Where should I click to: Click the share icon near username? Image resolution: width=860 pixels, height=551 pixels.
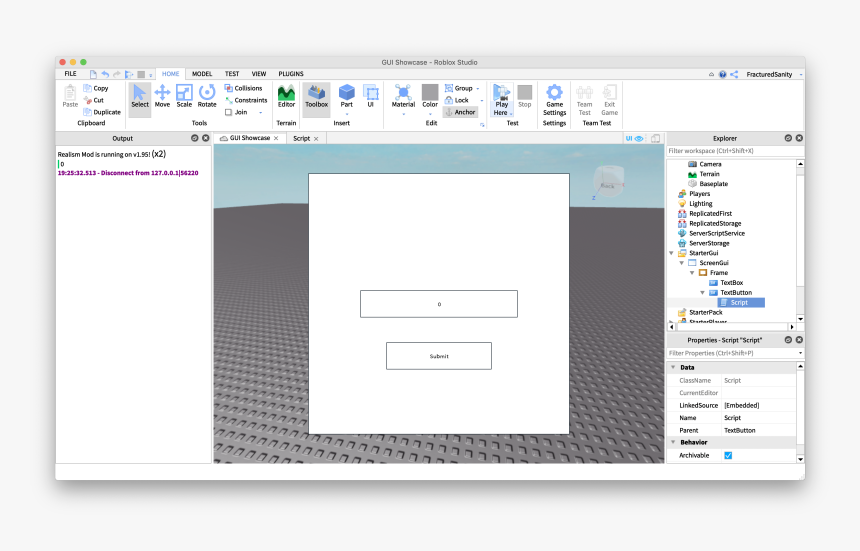[x=734, y=75]
